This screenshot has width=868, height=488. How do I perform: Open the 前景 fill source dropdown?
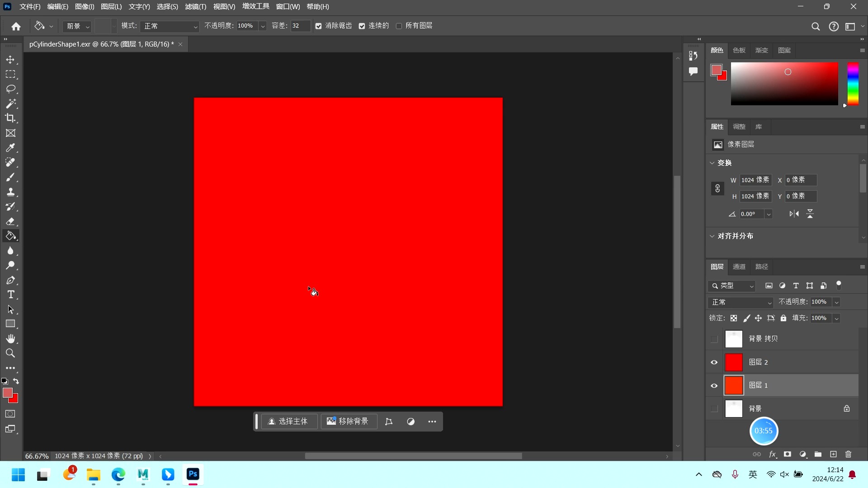coord(77,26)
